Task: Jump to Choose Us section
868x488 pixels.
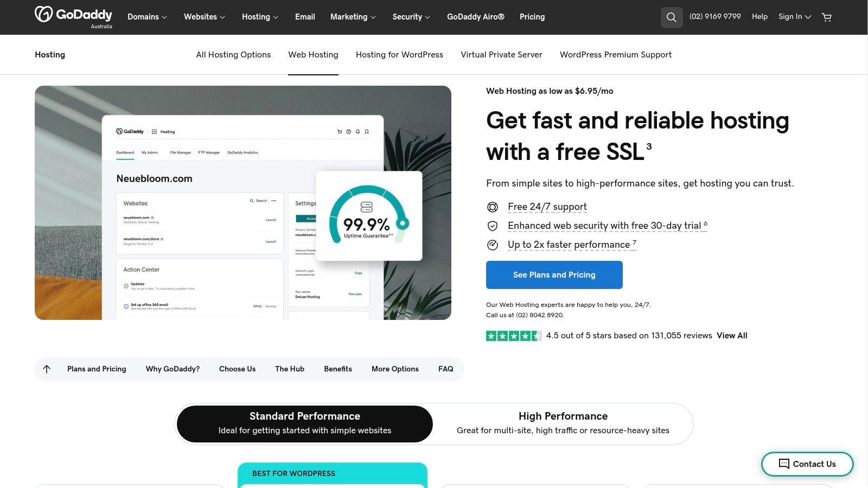Action: coord(237,369)
